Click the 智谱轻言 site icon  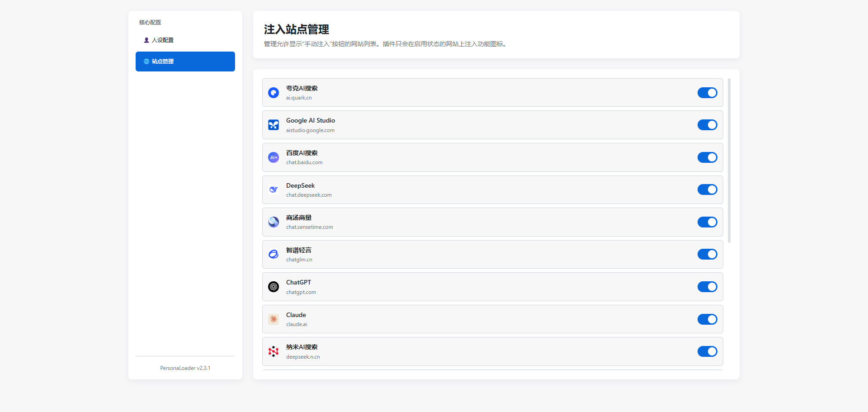[x=274, y=254]
